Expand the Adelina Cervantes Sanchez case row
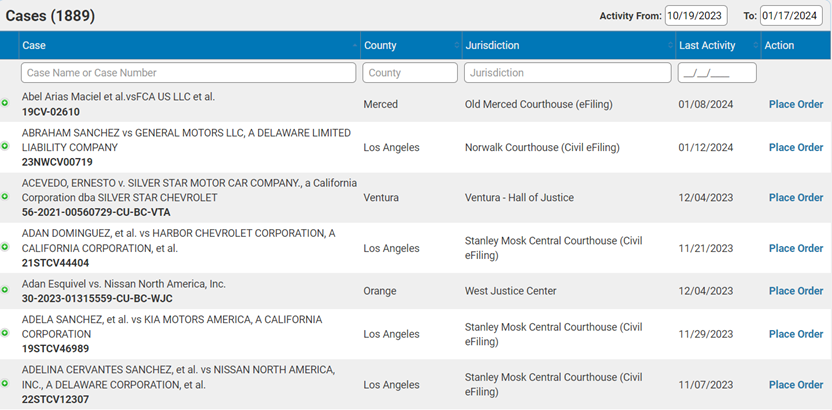This screenshot has height=410, width=832. [x=5, y=385]
